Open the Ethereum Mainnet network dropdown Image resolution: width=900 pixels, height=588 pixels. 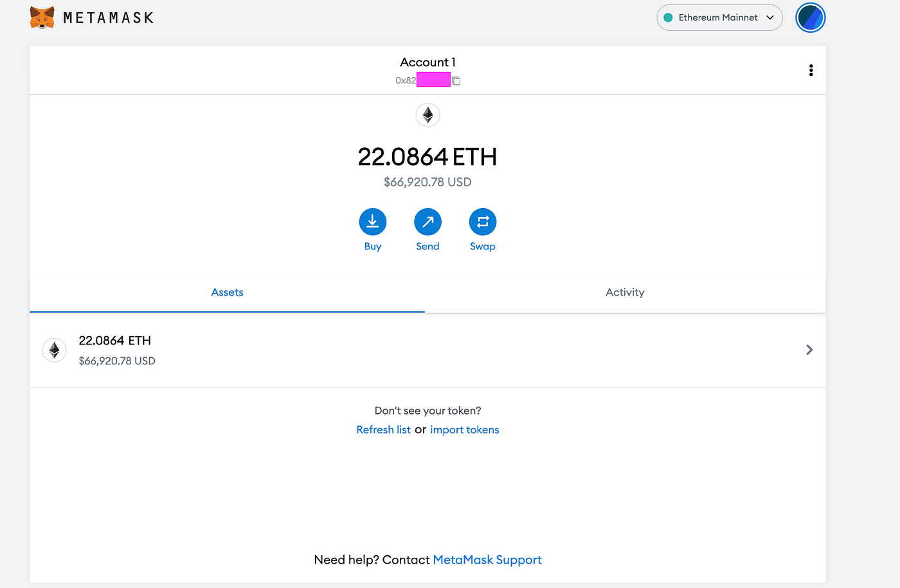pos(719,17)
